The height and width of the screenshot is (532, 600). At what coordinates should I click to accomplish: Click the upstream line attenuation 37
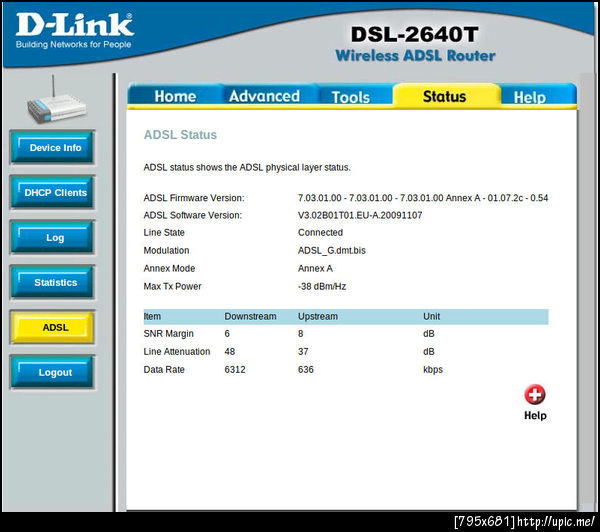303,351
